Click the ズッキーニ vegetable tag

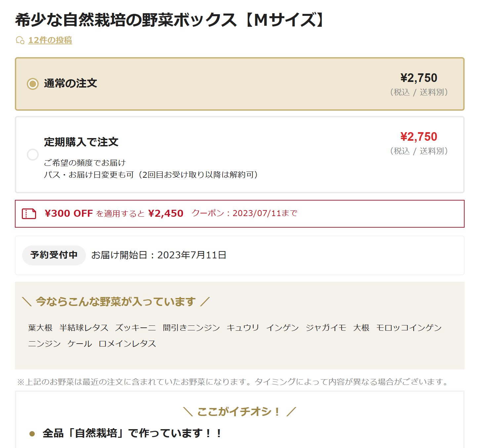point(136,328)
